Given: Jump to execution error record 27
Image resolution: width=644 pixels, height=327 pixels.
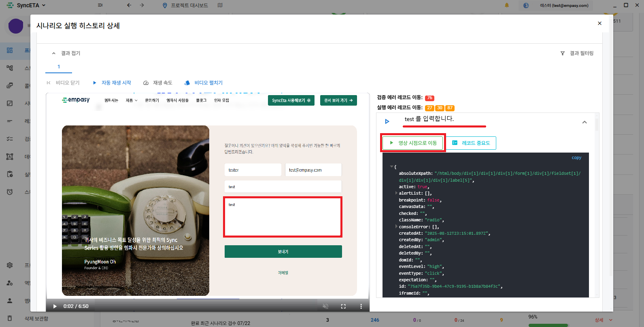Looking at the screenshot, I should coord(429,108).
